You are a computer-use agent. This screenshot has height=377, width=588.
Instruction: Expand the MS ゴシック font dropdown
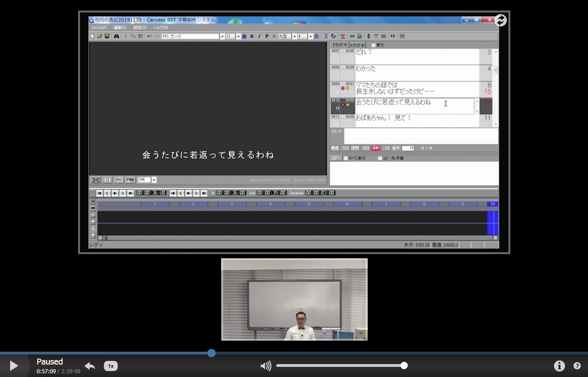[222, 36]
